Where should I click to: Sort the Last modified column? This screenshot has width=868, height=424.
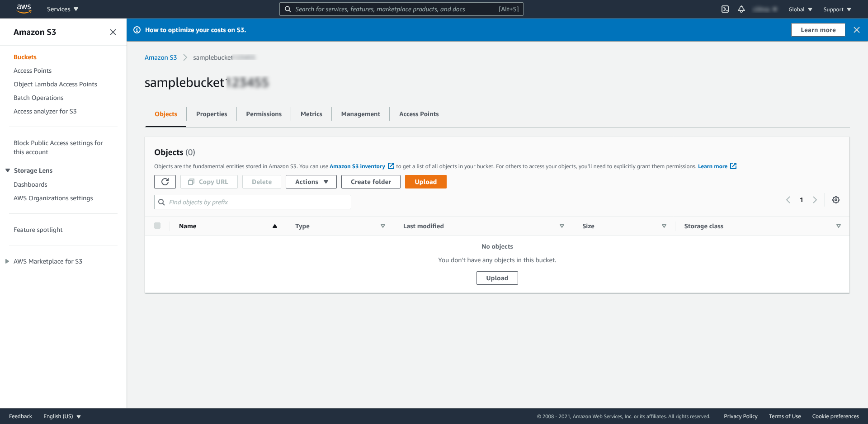(562, 226)
